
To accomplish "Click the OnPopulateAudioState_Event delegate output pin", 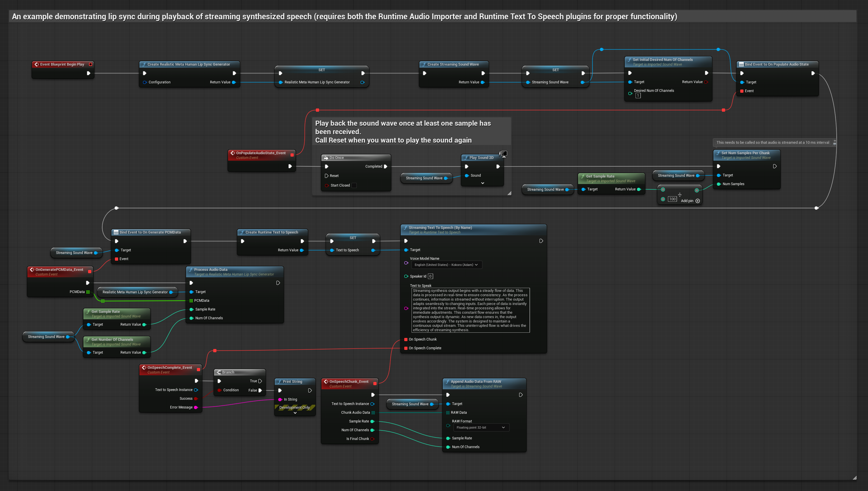I will click(x=292, y=155).
